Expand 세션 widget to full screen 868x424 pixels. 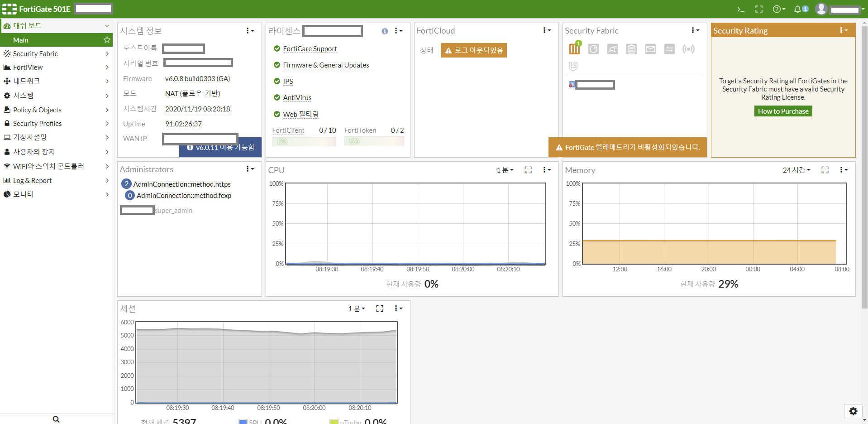click(380, 308)
